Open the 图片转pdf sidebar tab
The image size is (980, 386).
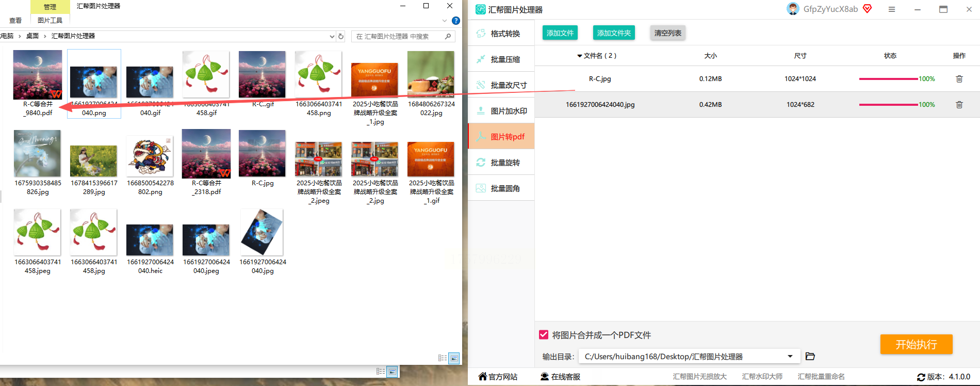501,137
